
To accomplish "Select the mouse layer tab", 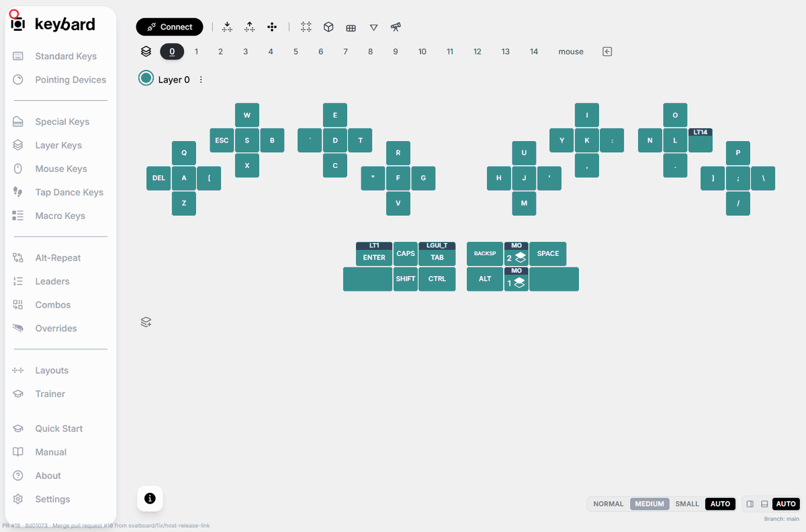I will (x=571, y=52).
